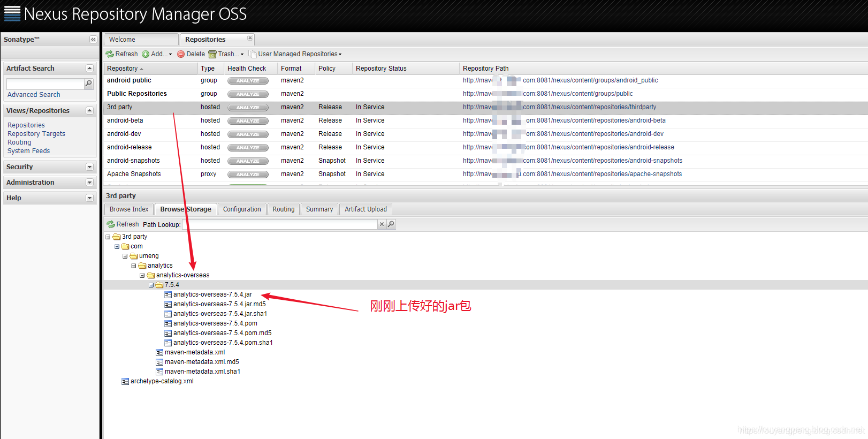
Task: Switch to Routing tab in 3rd party panel
Action: 283,209
